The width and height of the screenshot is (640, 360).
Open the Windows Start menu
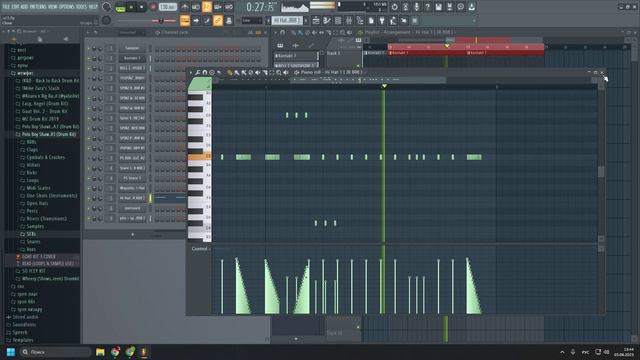tap(11, 352)
